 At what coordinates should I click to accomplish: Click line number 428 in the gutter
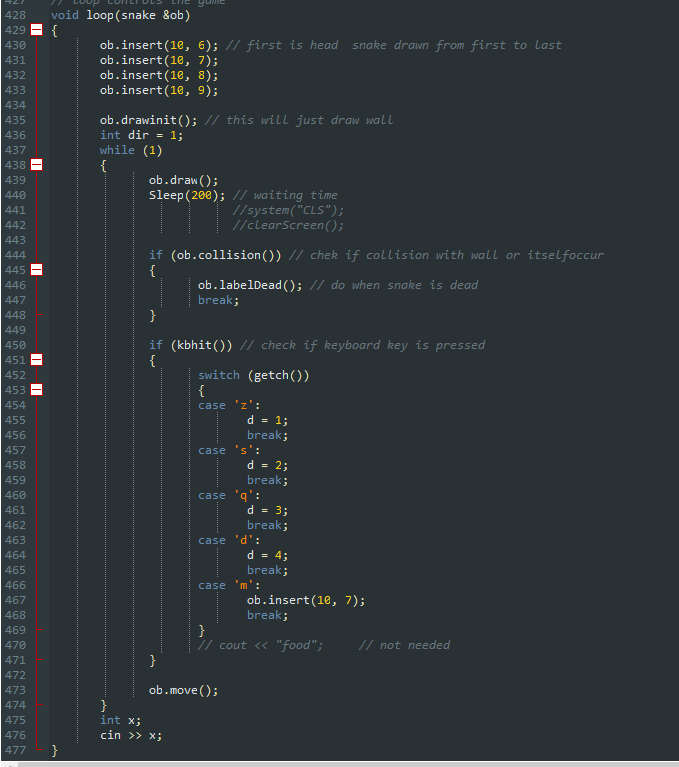pos(14,15)
